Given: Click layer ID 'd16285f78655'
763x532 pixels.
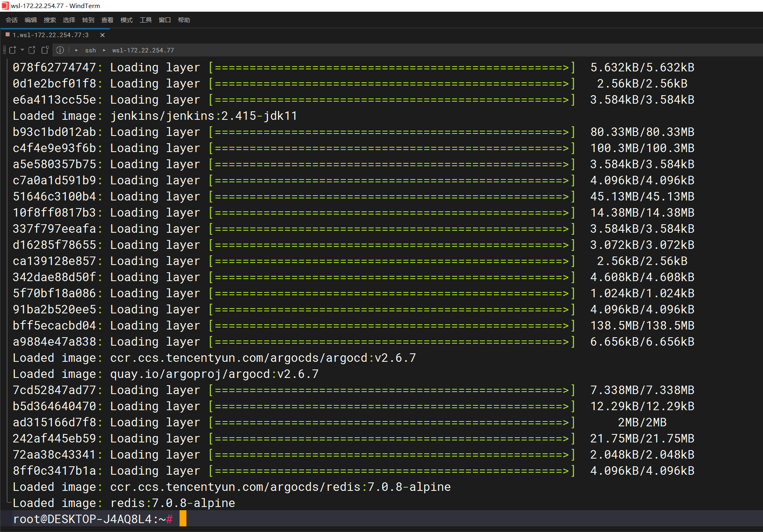Looking at the screenshot, I should [x=54, y=245].
